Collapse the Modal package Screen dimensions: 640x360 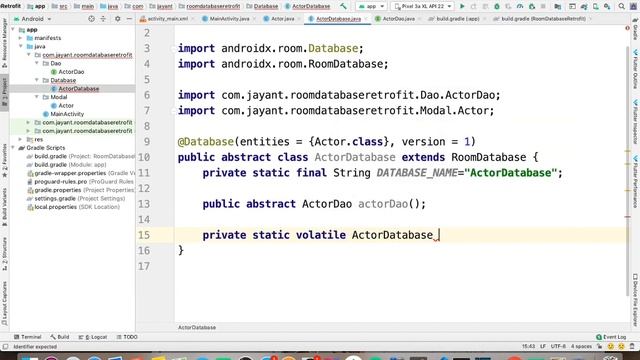tap(37, 97)
